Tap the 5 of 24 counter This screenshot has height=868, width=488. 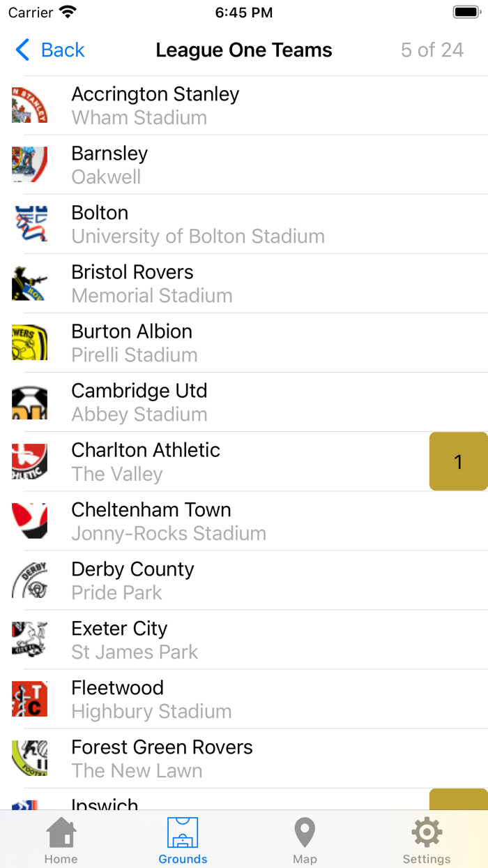[x=432, y=50]
